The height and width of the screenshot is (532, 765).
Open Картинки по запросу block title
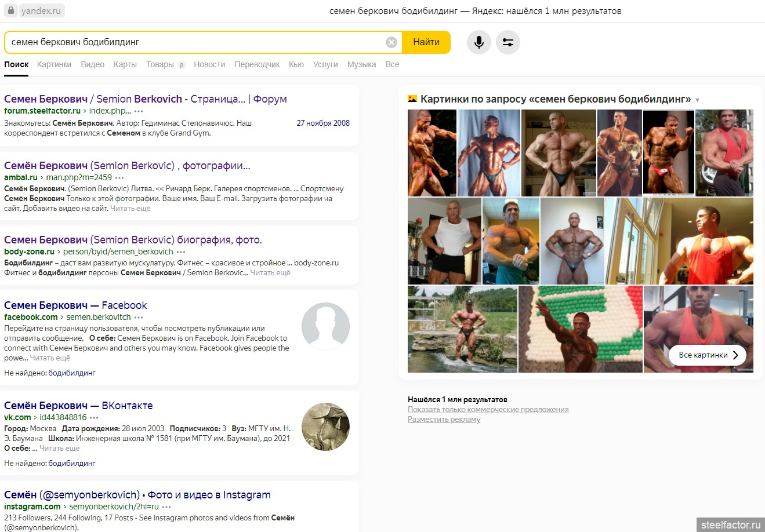[556, 99]
